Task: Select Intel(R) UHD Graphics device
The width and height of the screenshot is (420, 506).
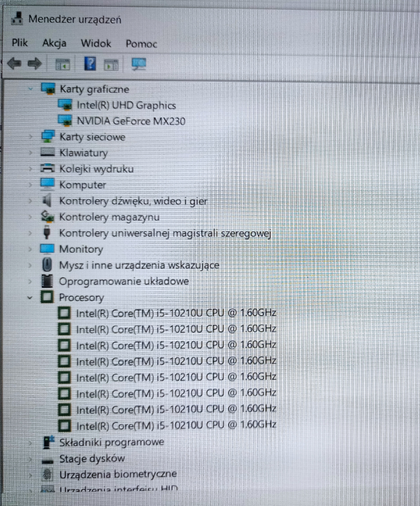Action: click(126, 105)
